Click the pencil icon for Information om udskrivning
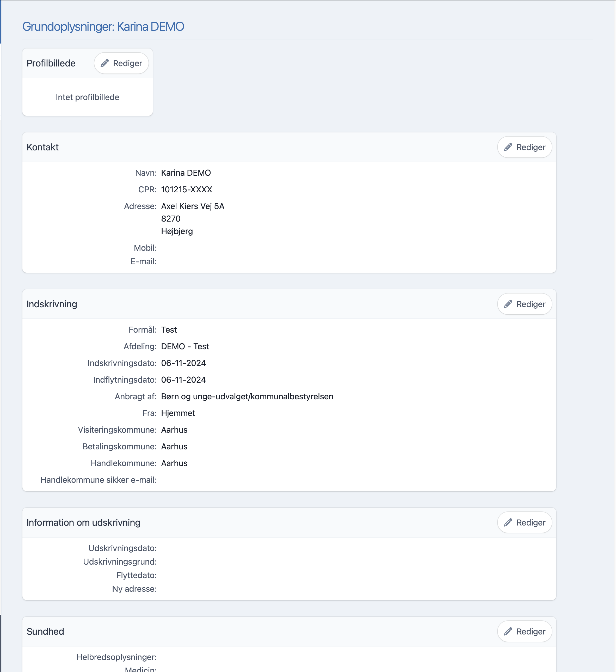Image resolution: width=616 pixels, height=672 pixels. click(508, 522)
